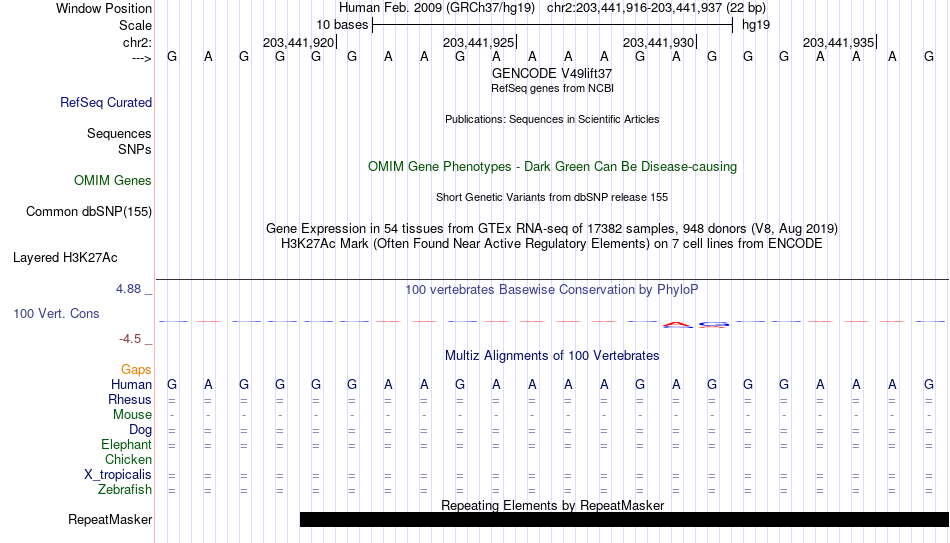Screen dimensions: 950x543
Task: Click Short Genetic Variants from dbSNP title
Action: click(552, 198)
